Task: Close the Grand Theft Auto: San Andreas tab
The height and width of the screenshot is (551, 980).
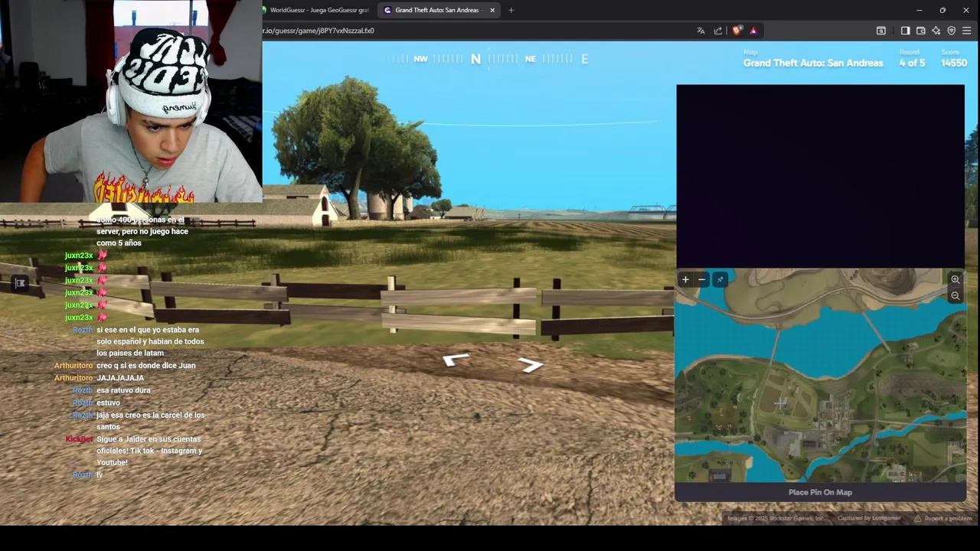Action: tap(492, 10)
